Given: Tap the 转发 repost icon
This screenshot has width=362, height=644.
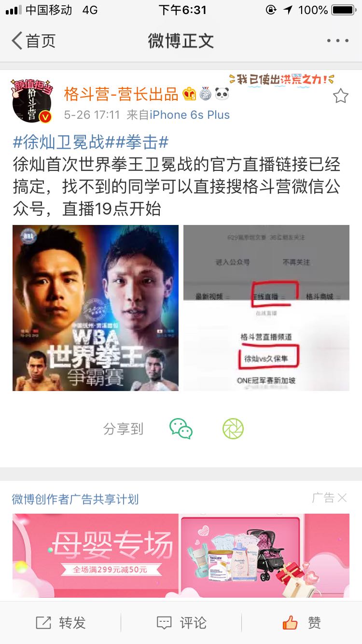Looking at the screenshot, I should point(43,623).
